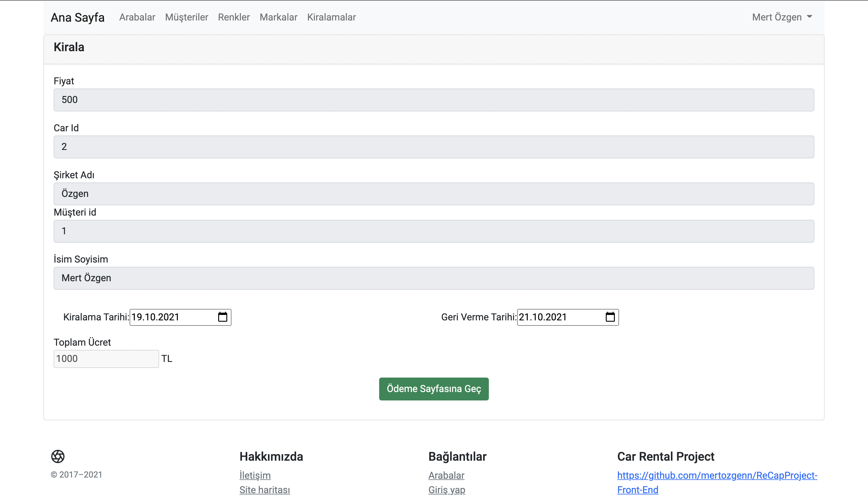Click the Kiralama Tarihi: label

pos(96,317)
